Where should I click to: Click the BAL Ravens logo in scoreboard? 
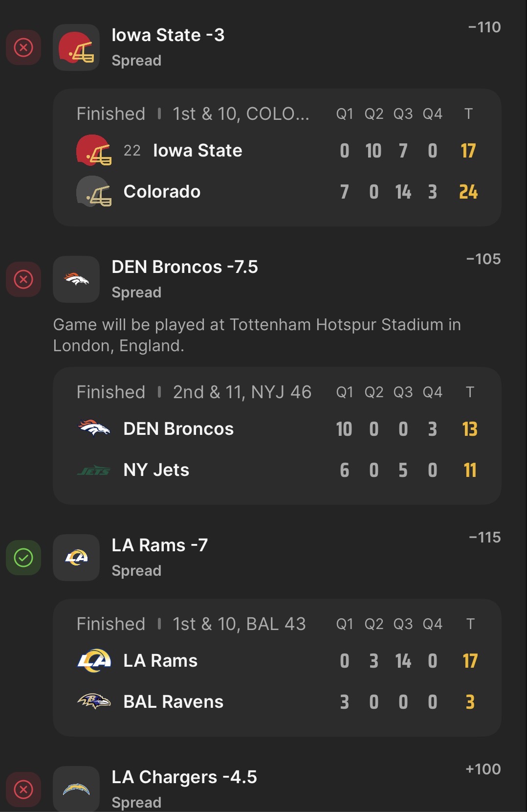click(94, 701)
